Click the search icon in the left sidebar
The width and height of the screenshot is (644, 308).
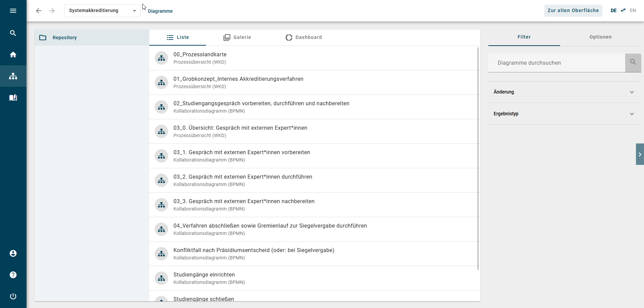click(x=13, y=33)
